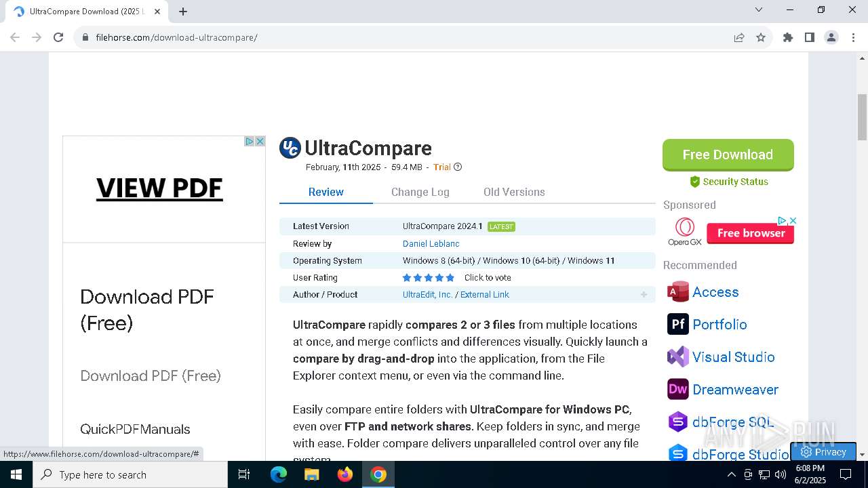Image resolution: width=868 pixels, height=488 pixels.
Task: Open the Privacy settings button
Action: tap(823, 452)
